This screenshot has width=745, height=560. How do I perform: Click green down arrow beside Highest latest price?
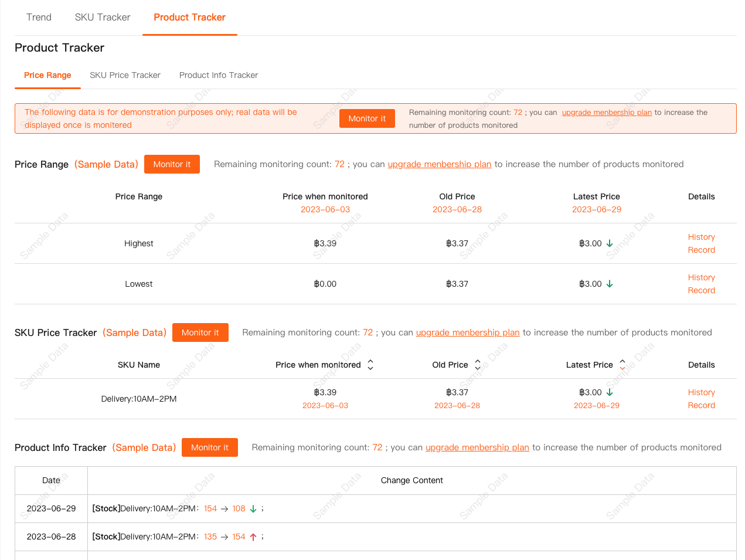pyautogui.click(x=610, y=243)
